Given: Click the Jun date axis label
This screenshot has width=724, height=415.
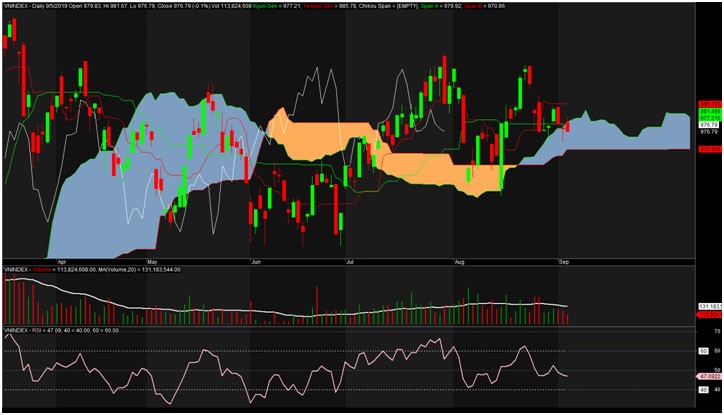Looking at the screenshot, I should pos(256,259).
